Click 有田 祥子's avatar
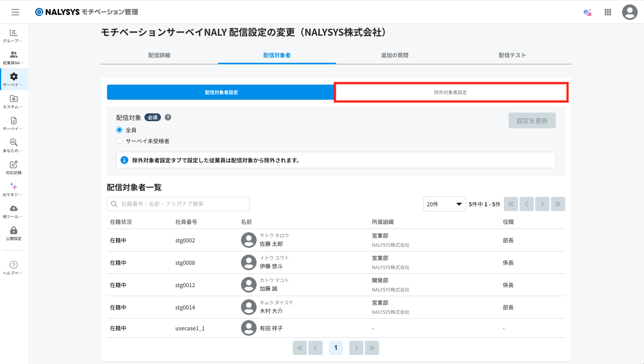 point(249,328)
